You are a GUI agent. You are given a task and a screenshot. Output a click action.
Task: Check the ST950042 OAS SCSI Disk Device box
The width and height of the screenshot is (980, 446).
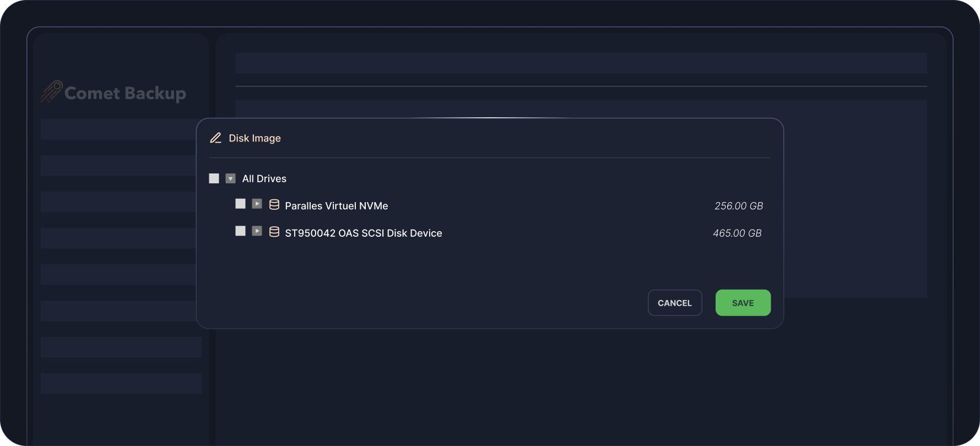click(x=241, y=231)
